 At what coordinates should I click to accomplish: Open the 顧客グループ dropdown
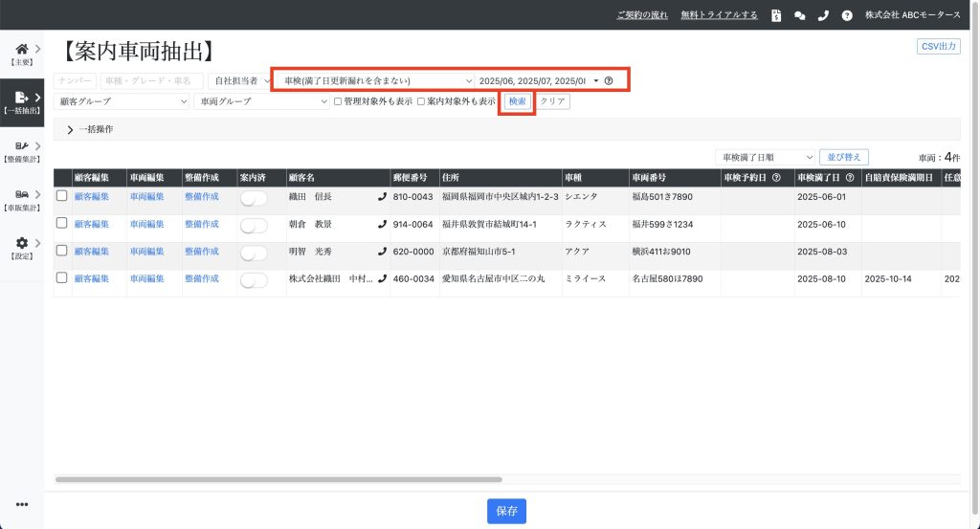point(122,101)
